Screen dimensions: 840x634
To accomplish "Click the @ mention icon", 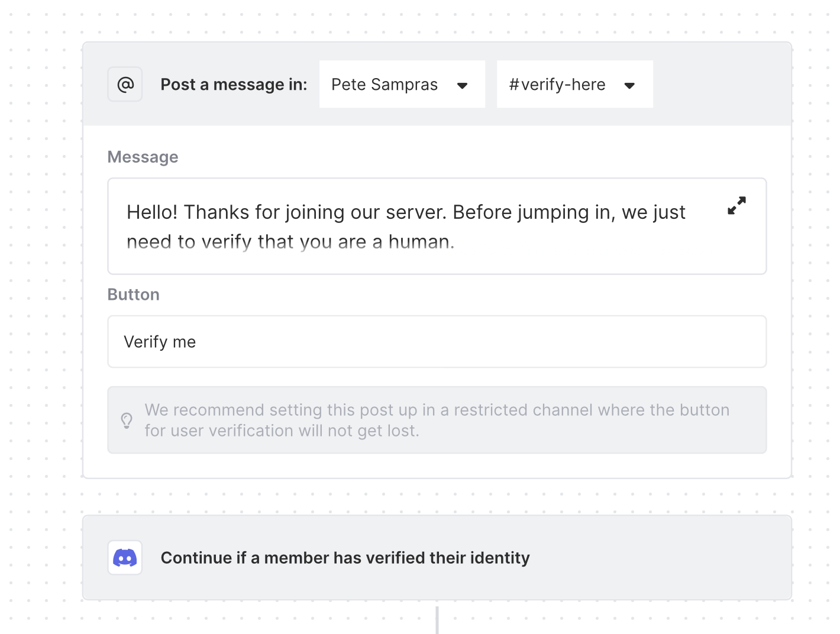I will [125, 85].
